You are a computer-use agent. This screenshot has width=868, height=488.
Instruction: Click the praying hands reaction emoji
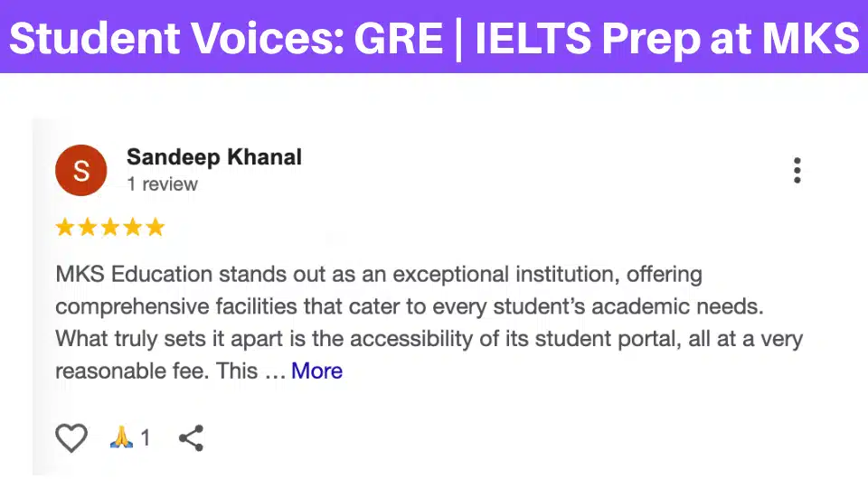tap(121, 438)
